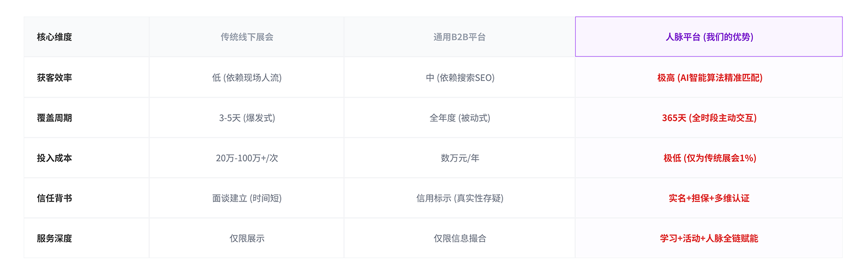Click the 学习+活动+人脉全链赋能 cell

point(709,238)
